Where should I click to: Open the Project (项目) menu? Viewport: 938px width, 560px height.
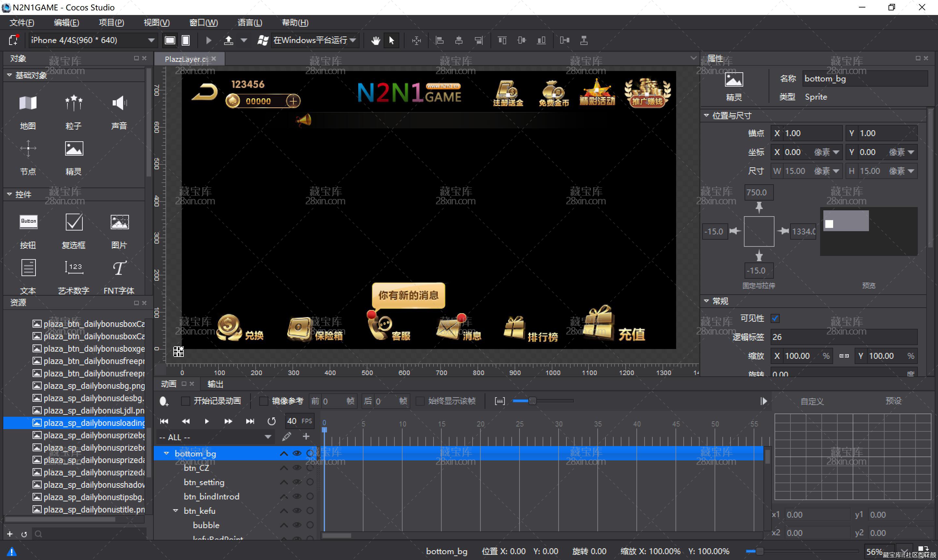pos(111,23)
